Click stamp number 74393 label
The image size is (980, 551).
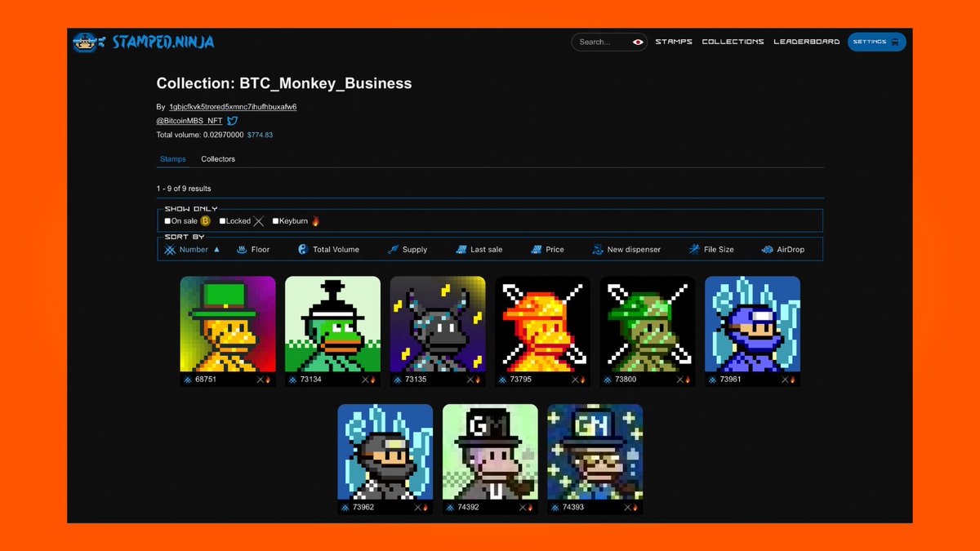coord(573,507)
